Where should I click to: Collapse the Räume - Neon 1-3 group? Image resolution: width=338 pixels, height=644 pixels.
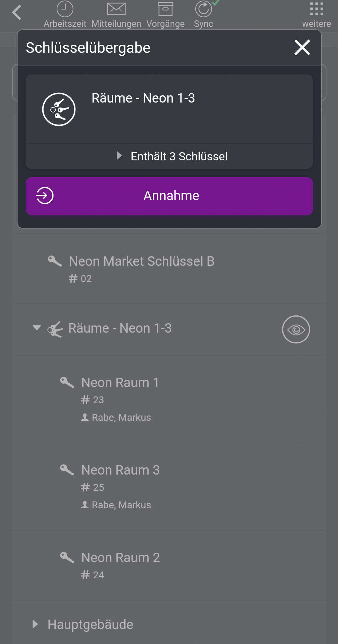(x=37, y=328)
